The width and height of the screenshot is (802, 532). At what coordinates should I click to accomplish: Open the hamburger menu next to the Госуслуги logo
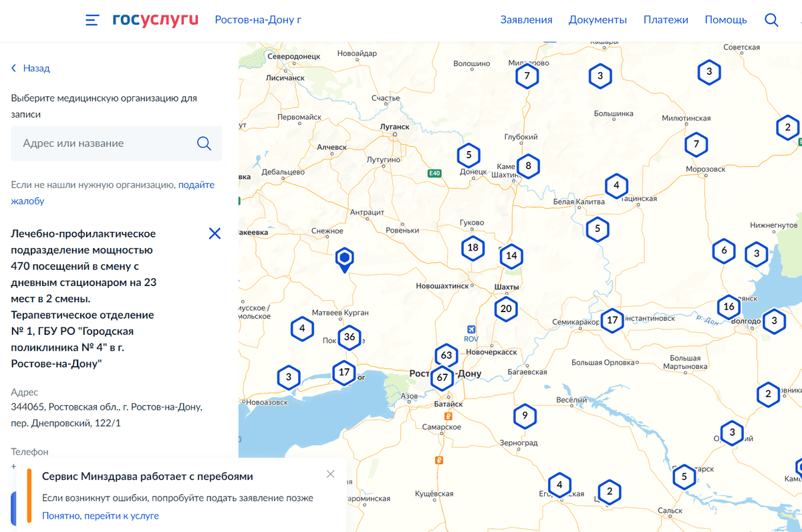coord(92,20)
